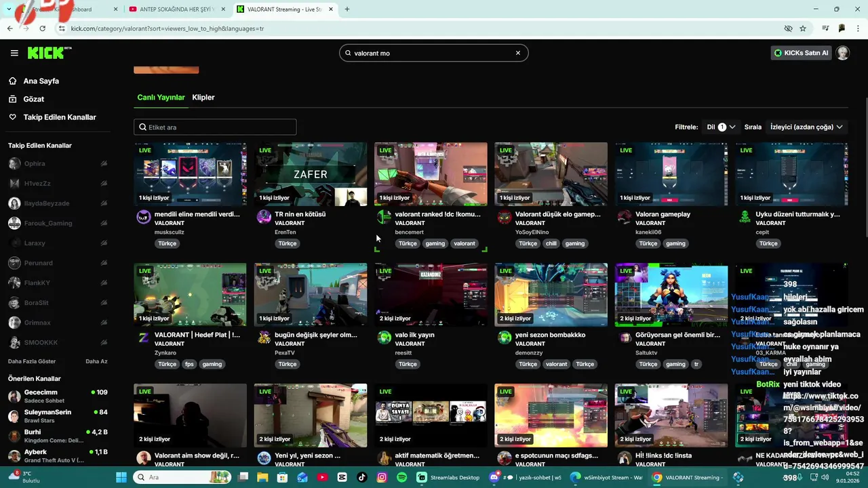The image size is (868, 488).
Task: Open Gözat in the sidebar
Action: 34,99
